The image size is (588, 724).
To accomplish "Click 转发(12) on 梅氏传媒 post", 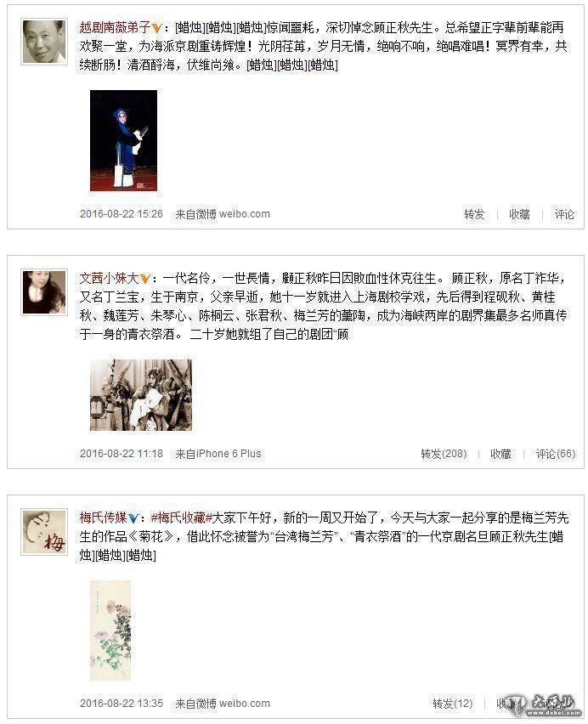I will click(x=452, y=704).
